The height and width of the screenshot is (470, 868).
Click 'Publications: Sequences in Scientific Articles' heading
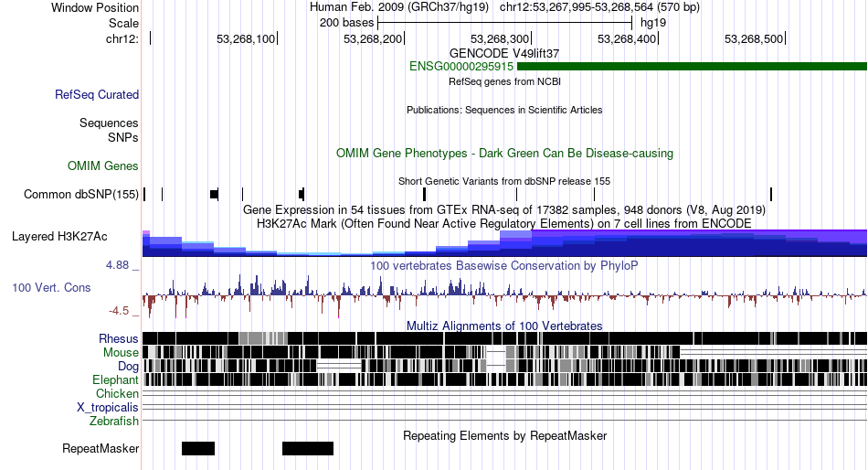(504, 110)
